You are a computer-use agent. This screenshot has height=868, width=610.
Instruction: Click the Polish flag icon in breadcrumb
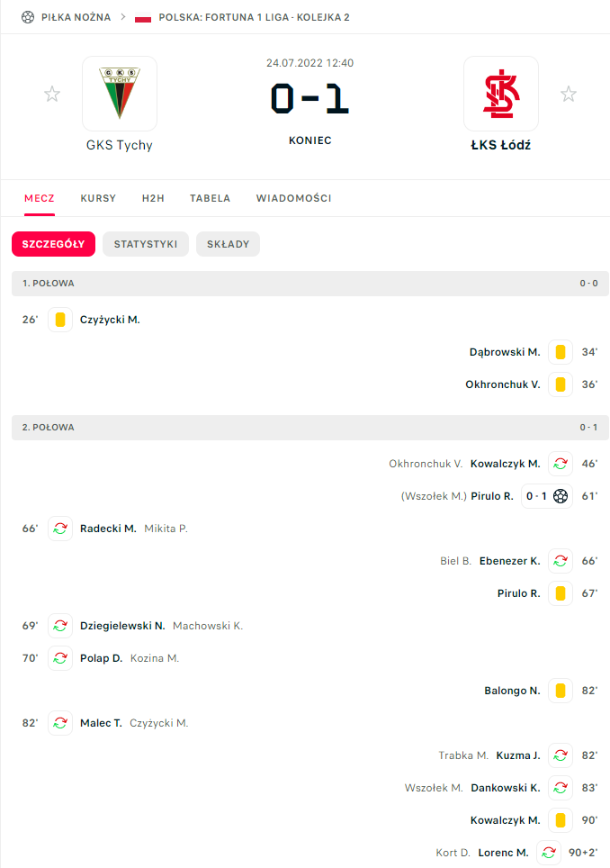(x=143, y=17)
